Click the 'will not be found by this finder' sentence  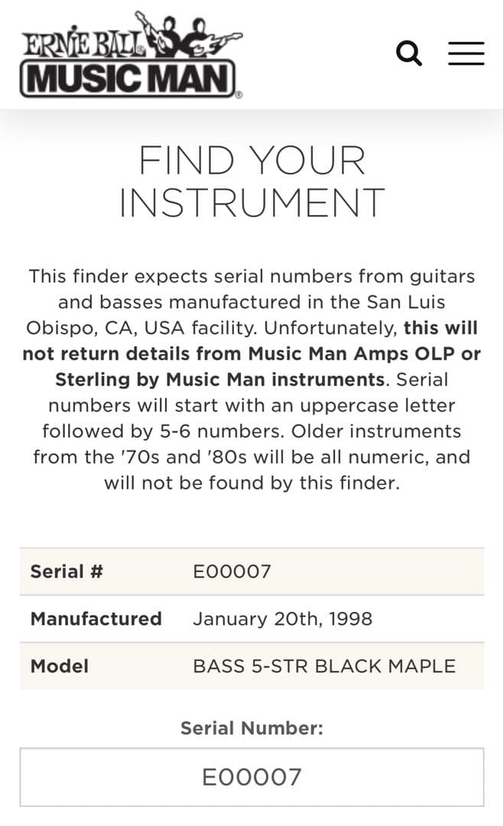pos(252,483)
